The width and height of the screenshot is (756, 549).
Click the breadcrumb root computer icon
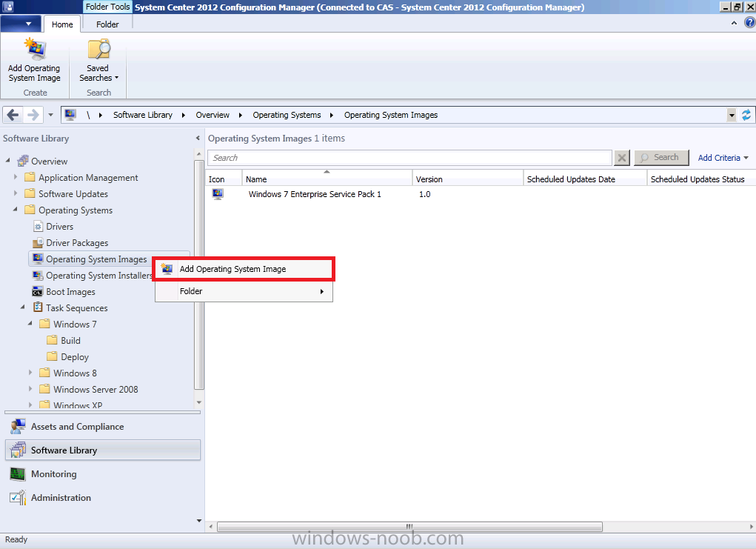pos(70,115)
